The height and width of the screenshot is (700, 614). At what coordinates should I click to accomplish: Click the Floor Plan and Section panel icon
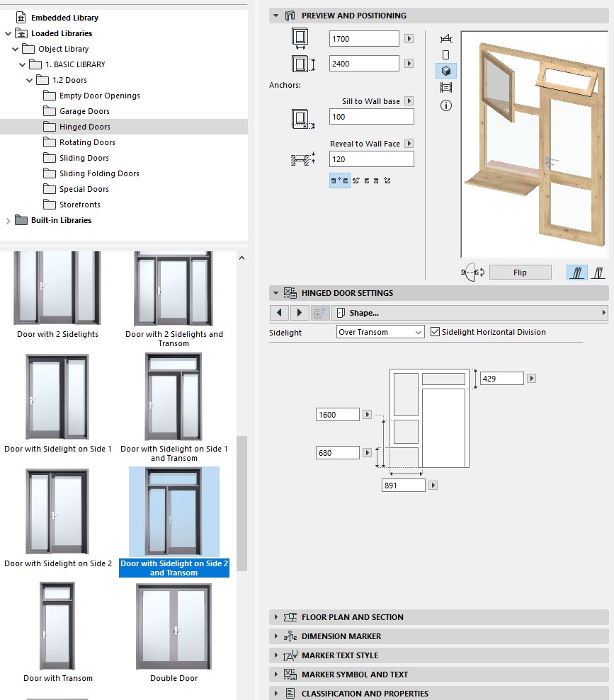(290, 617)
